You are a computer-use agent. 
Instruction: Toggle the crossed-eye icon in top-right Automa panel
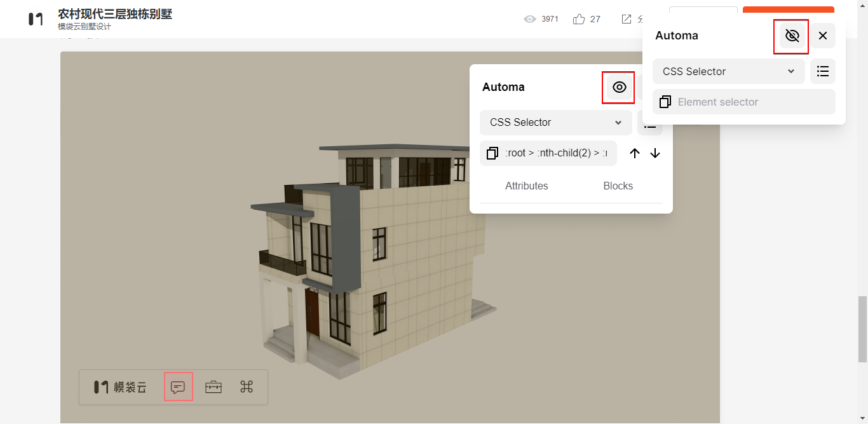pyautogui.click(x=790, y=36)
